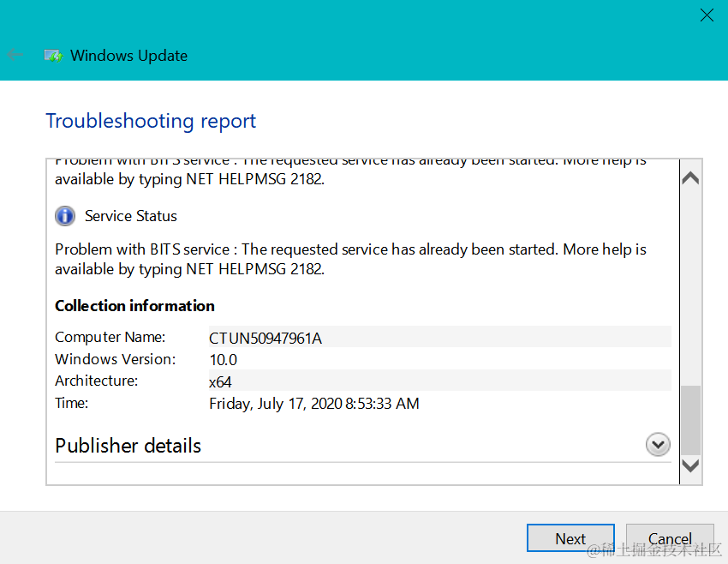Click the Windows Version label
Screen dimensions: 728x564
[x=115, y=359]
